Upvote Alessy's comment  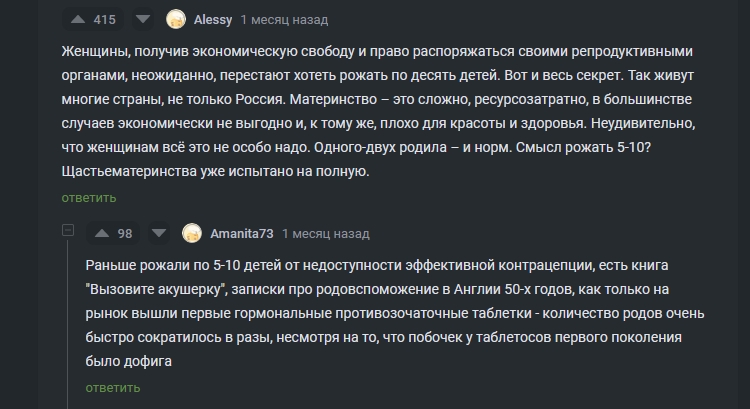(76, 19)
